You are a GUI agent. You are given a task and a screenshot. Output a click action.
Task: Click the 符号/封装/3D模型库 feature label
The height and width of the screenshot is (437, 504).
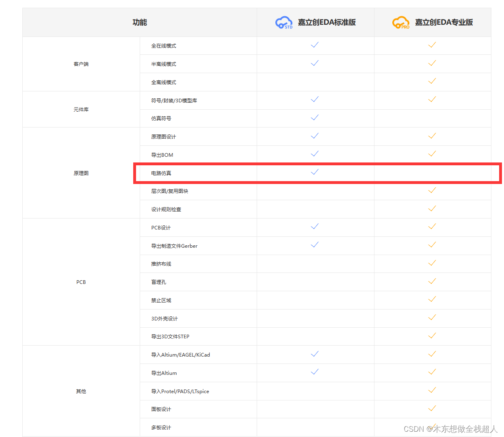point(174,101)
